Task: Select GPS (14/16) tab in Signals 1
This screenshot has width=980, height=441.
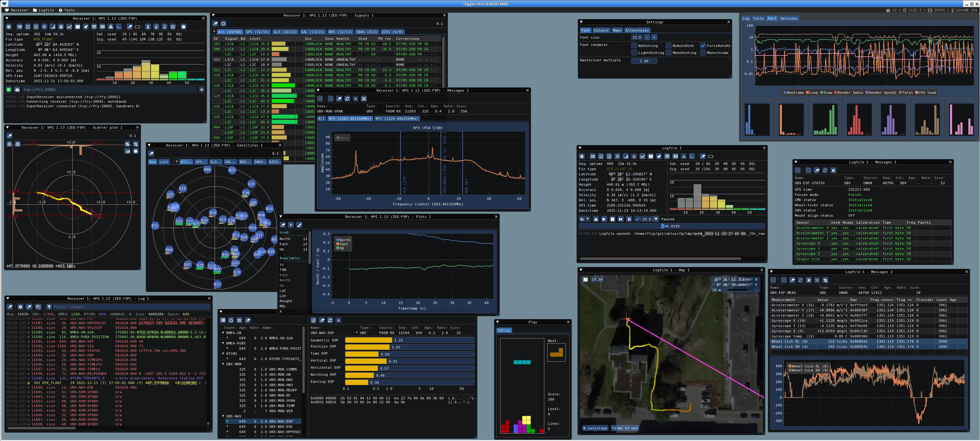Action: click(x=258, y=32)
